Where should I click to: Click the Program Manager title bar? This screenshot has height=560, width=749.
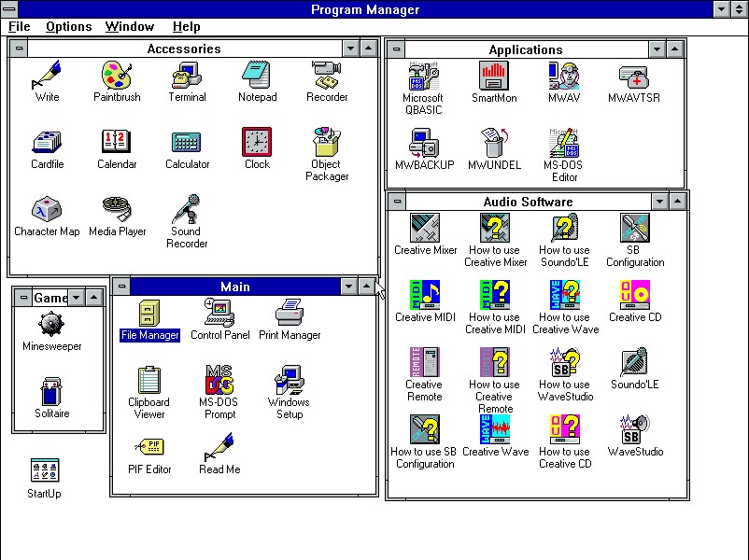point(364,9)
